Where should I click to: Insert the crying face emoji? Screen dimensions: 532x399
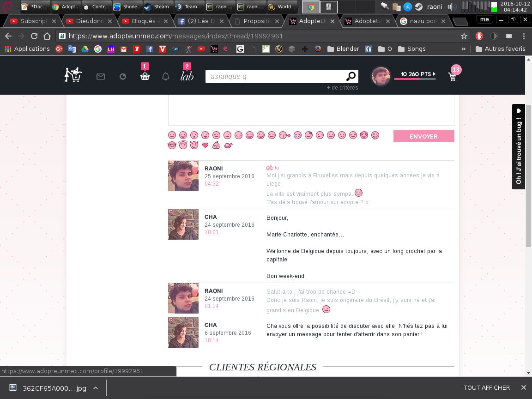point(297,135)
